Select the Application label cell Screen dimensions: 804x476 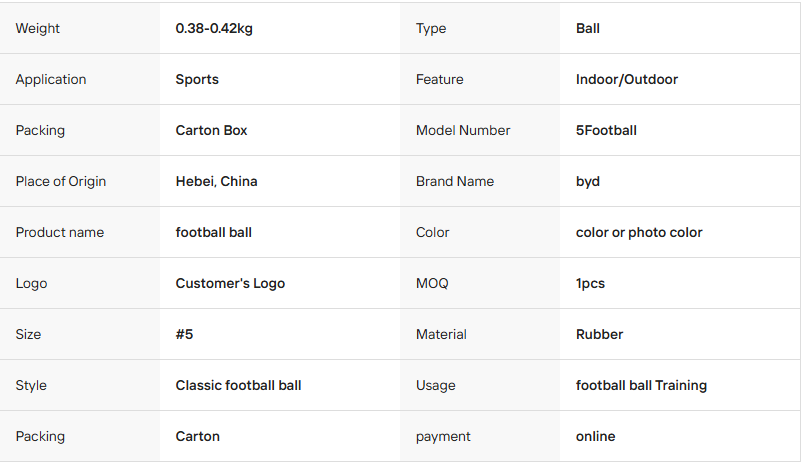tap(51, 79)
